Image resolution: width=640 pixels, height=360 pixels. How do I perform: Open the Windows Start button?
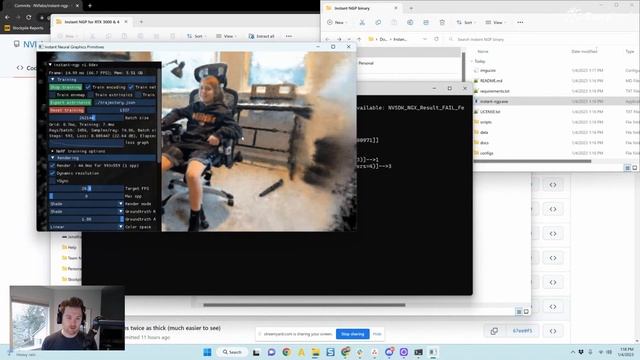point(207,352)
